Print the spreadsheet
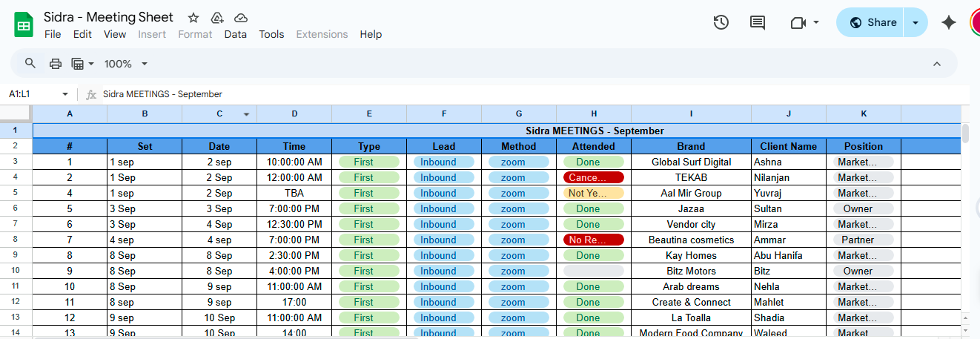This screenshot has height=339, width=980. [56, 64]
